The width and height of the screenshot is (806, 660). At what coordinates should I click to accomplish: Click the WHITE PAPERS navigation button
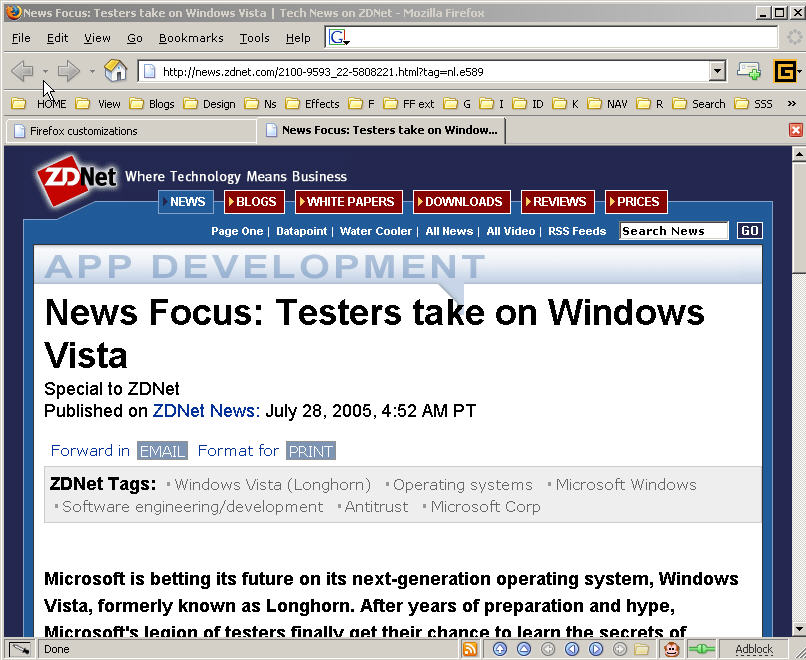point(349,201)
